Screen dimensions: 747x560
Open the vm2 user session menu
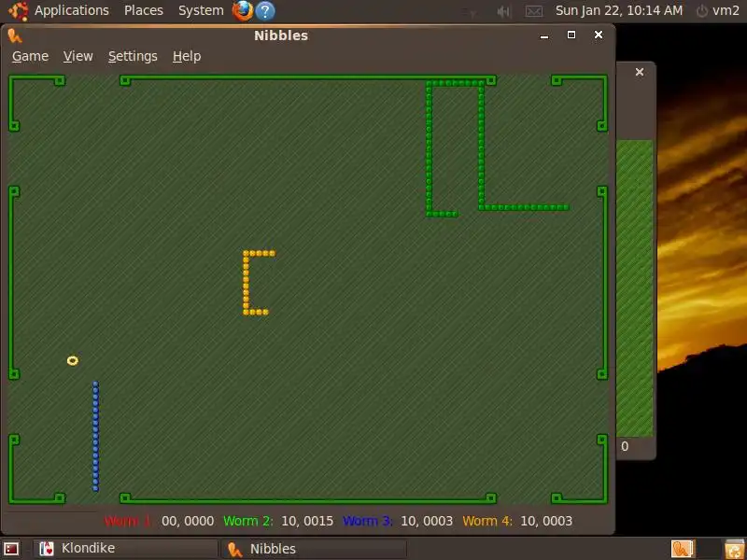(x=718, y=10)
